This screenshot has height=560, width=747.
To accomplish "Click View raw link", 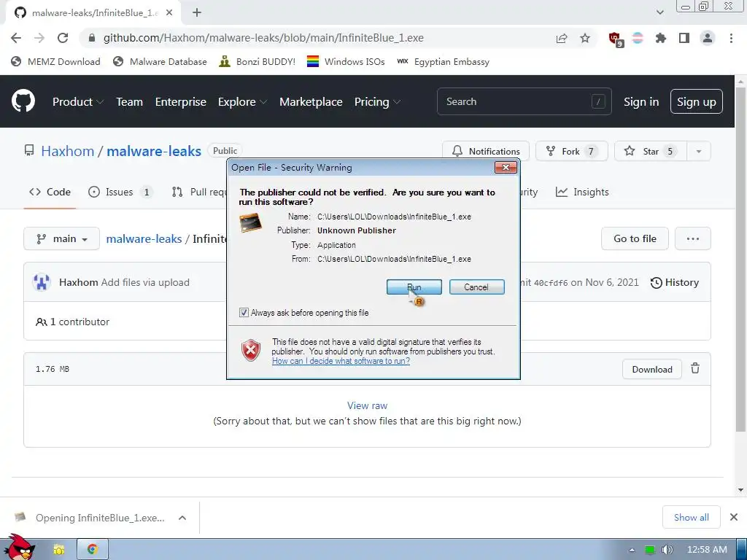I will 367,405.
